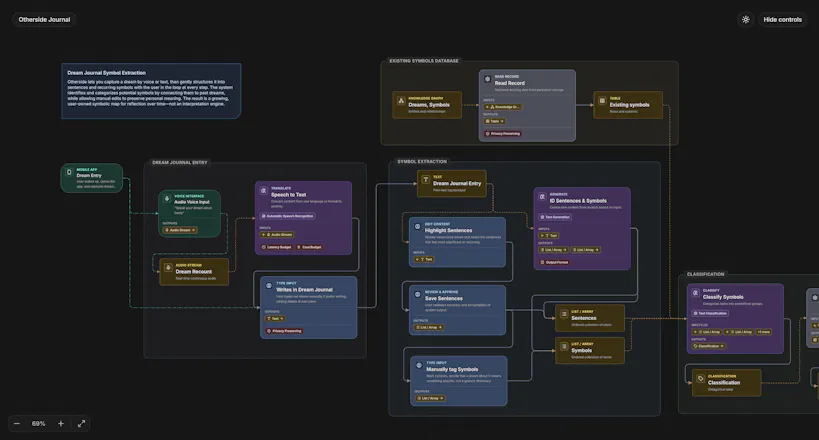Click the Automatic Speech Recognition tag
This screenshot has width=819, height=440.
(x=288, y=216)
